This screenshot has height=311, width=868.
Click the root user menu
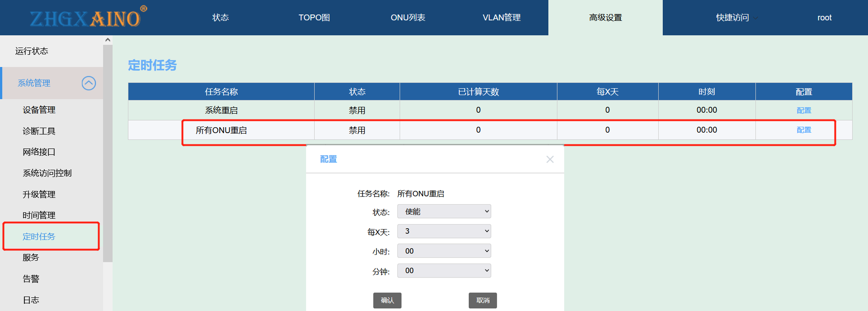pyautogui.click(x=824, y=18)
